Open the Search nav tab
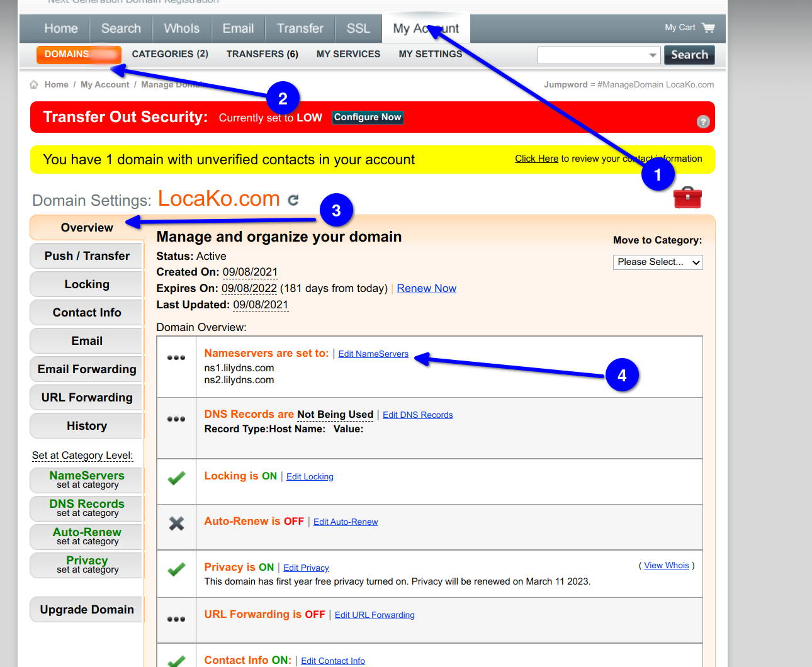This screenshot has height=667, width=812. [121, 28]
